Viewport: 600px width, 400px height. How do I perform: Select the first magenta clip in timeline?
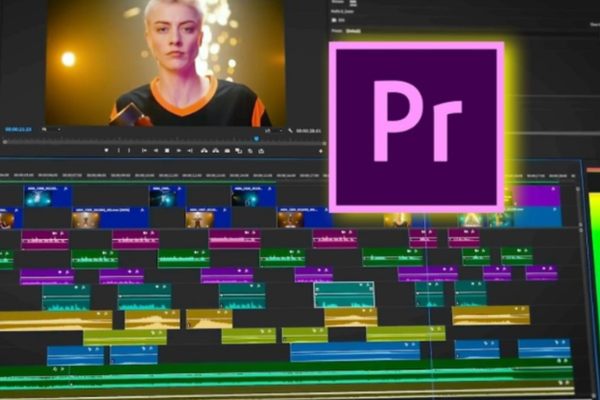tap(45, 239)
